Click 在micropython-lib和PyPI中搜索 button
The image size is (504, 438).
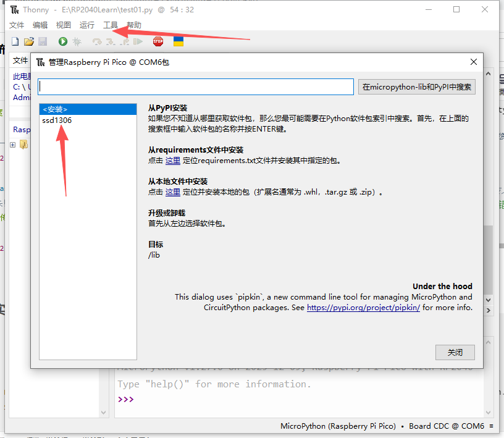coord(416,87)
